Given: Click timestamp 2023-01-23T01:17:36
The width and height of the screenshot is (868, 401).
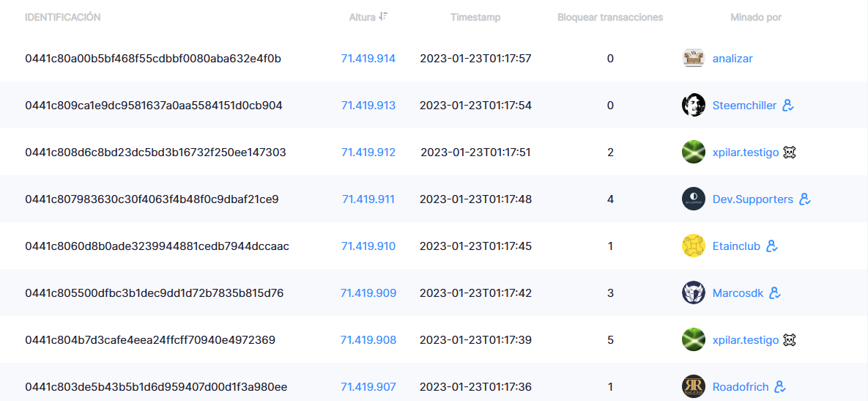Looking at the screenshot, I should (x=475, y=386).
